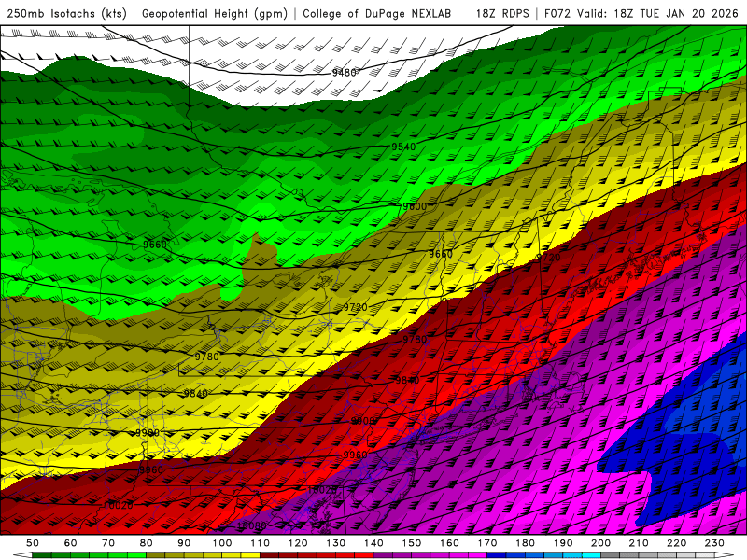Click the 190 label on the color scale
This screenshot has height=560, width=747.
(563, 543)
